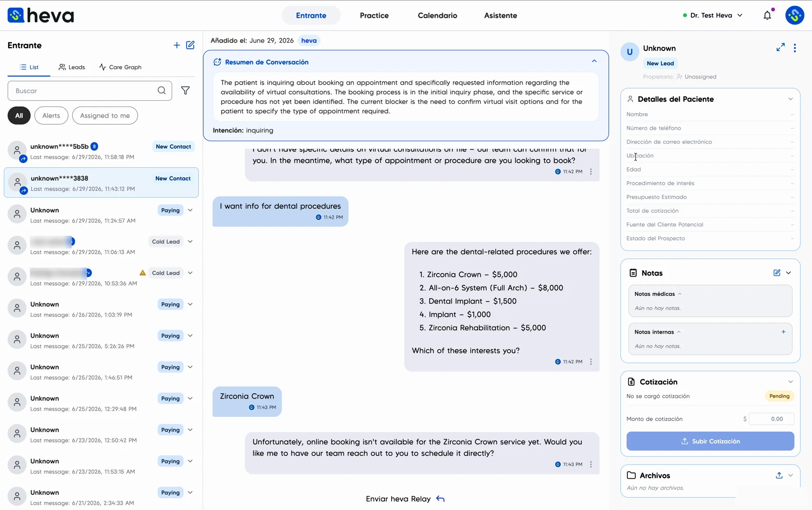Image resolution: width=812 pixels, height=510 pixels.
Task: Click the Pending quotation badge
Action: pos(779,396)
